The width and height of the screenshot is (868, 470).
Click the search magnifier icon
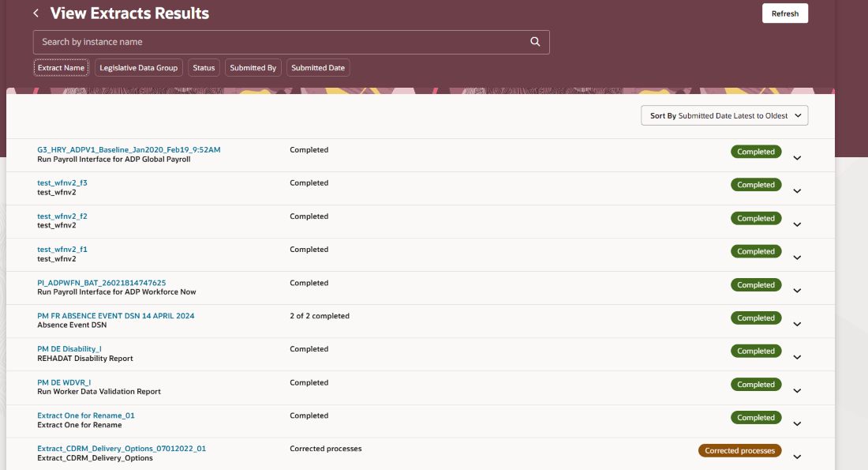(x=535, y=41)
